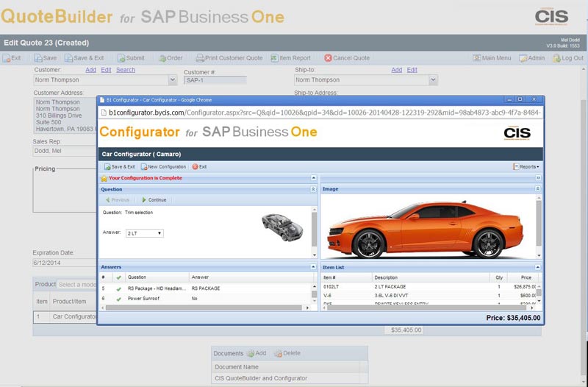Click the Customer Edit link

coord(106,70)
